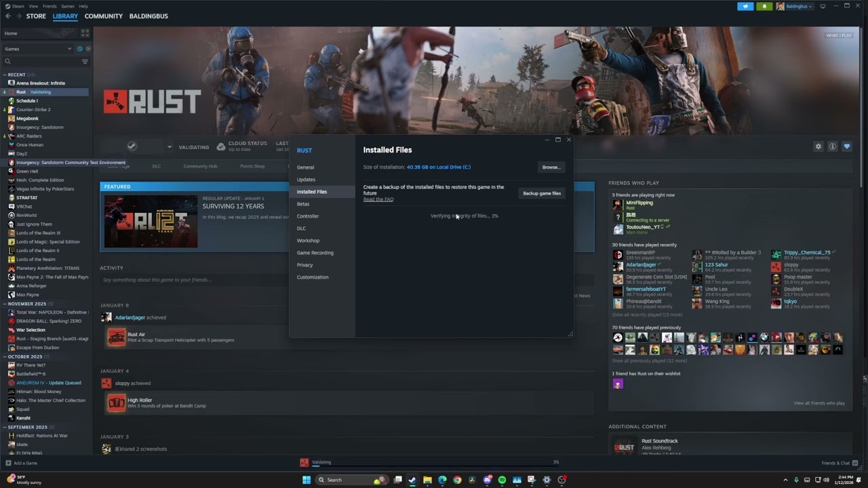Screen dimensions: 868x488
Task: Open Betas section in Rust properties
Action: pos(303,204)
